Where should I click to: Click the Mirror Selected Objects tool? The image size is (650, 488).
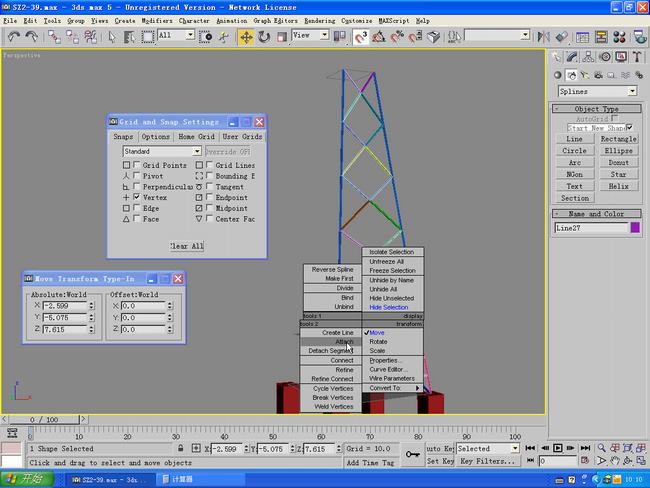pos(543,37)
